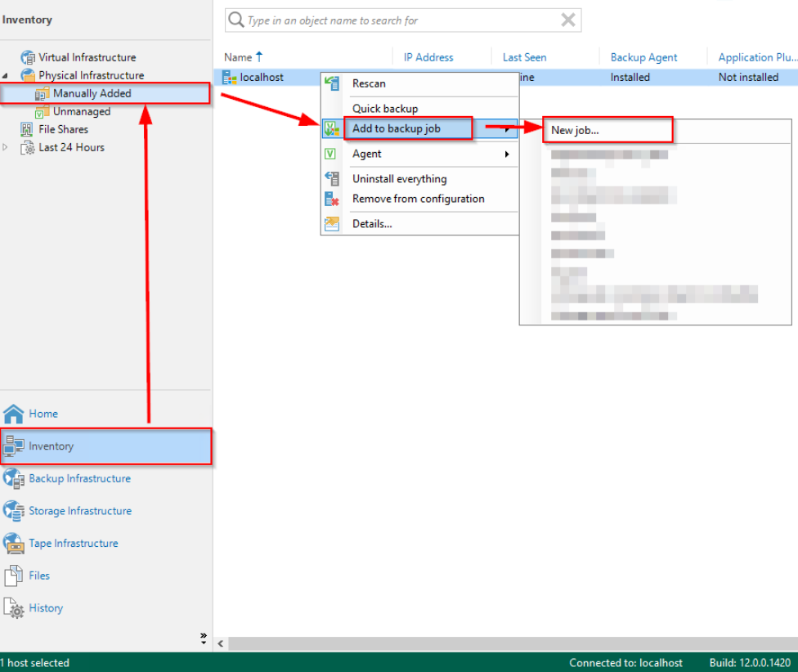Viewport: 798px width, 672px height.
Task: Click the magnifier icon in search box
Action: [x=236, y=20]
